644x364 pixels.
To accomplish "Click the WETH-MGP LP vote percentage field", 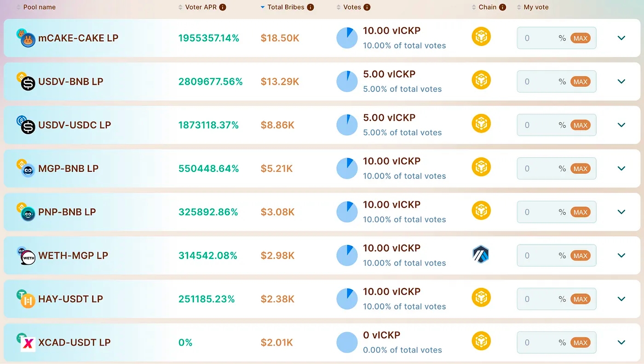I will point(537,256).
